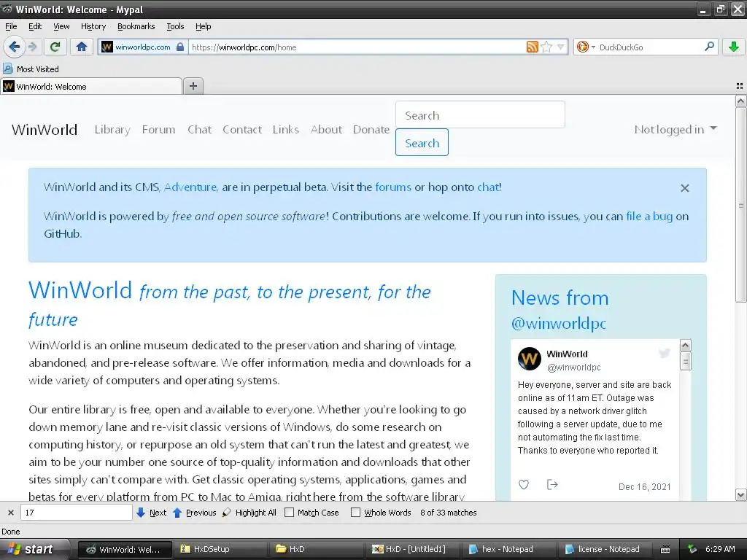The image size is (747, 560).
Task: Enable the Whole Words checkbox
Action: [355, 513]
